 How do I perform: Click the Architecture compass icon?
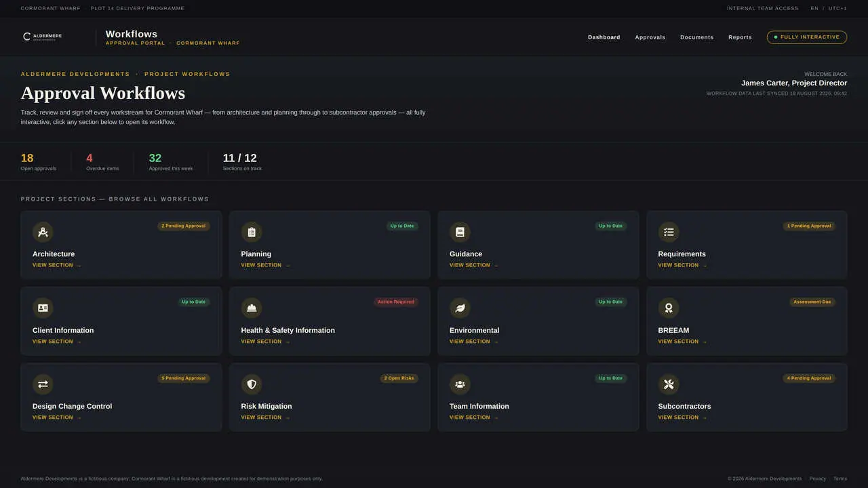click(x=43, y=232)
